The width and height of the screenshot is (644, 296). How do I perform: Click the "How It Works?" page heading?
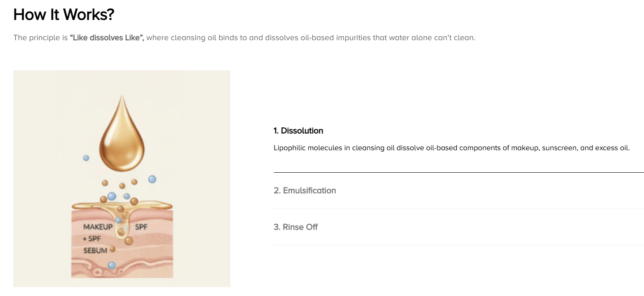64,14
